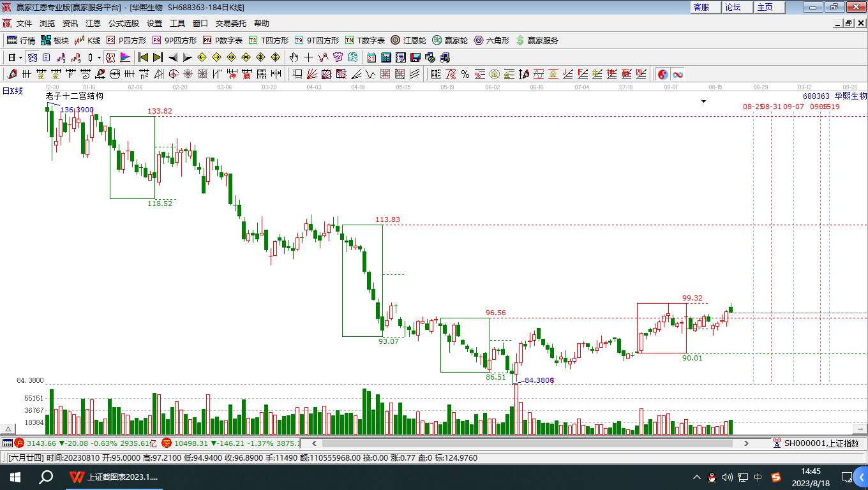The image size is (868, 490).
Task: Step chart right with black arrow
Action: click(x=187, y=57)
